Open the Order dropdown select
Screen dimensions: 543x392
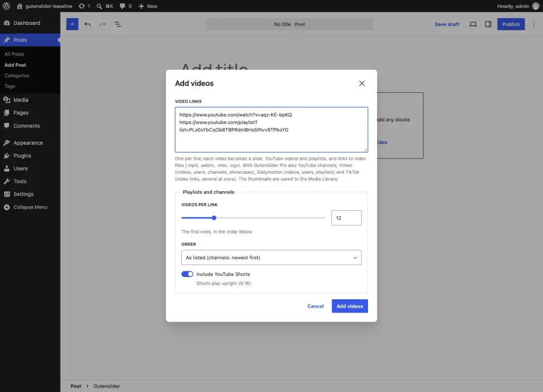271,257
